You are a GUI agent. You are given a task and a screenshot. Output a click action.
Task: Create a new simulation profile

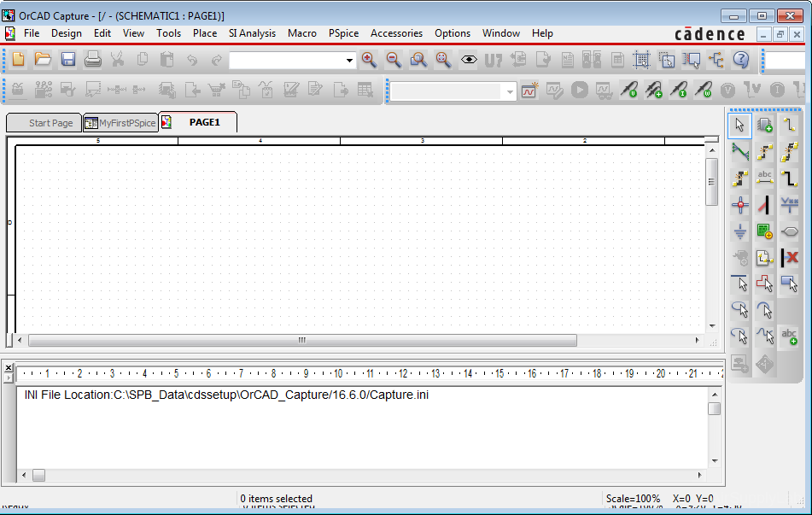[x=529, y=89]
